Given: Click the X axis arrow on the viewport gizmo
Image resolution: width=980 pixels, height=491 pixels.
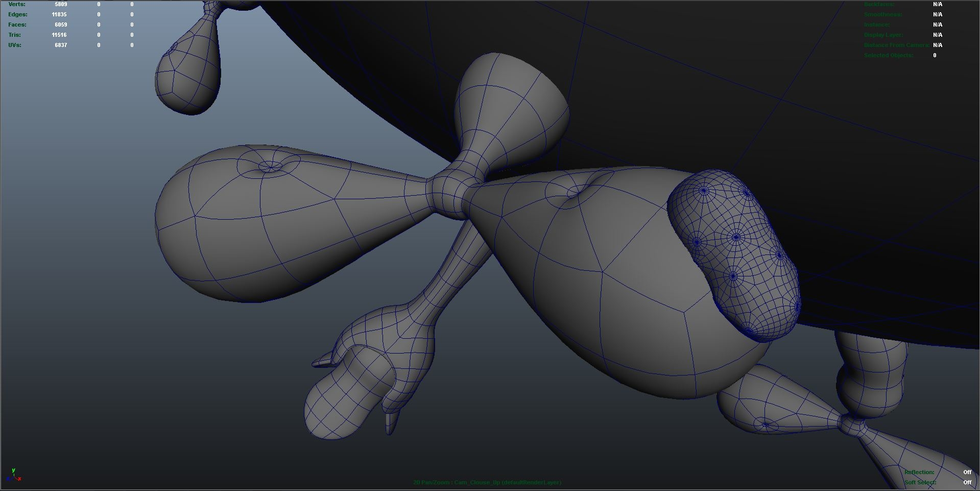Looking at the screenshot, I should tap(20, 480).
